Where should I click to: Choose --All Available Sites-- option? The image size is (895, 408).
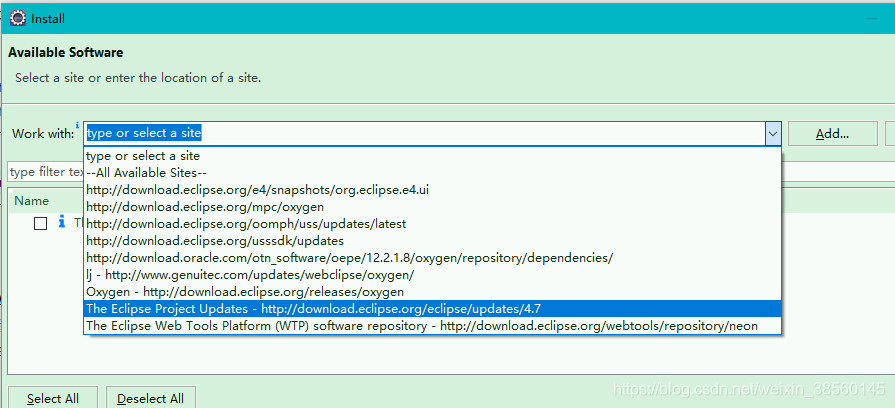click(x=433, y=172)
